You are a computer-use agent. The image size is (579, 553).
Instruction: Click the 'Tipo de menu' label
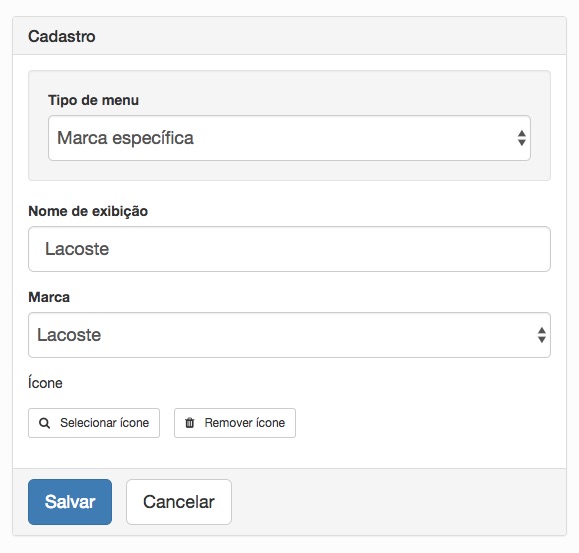[93, 100]
